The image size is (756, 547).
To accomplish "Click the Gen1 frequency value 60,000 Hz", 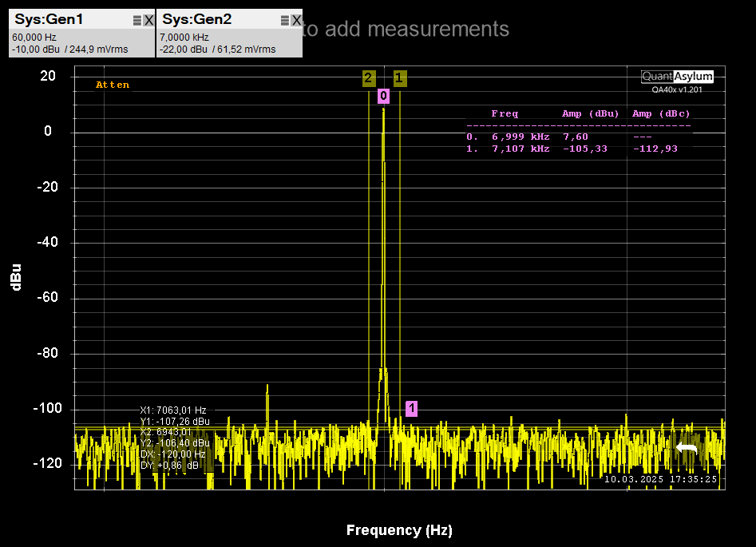I will coord(34,38).
